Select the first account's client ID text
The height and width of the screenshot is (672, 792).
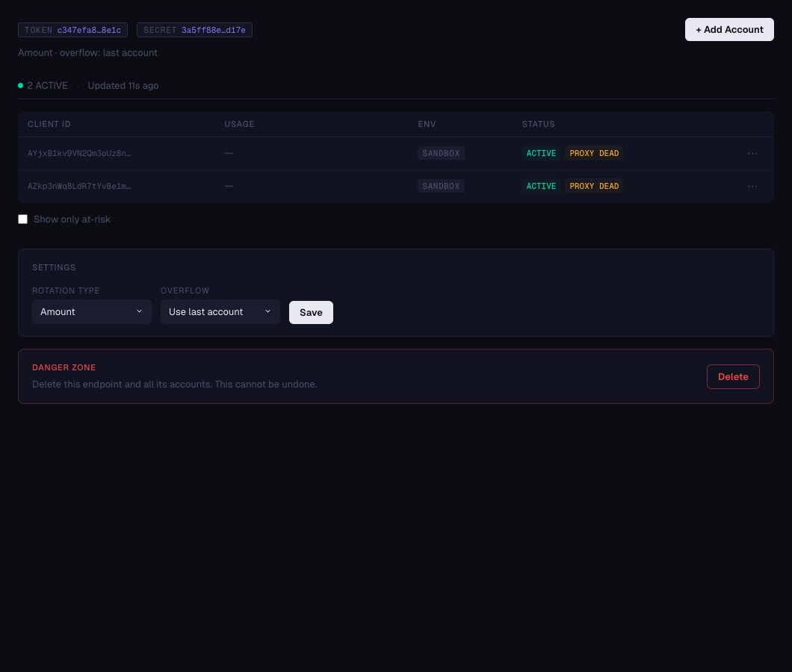79,153
